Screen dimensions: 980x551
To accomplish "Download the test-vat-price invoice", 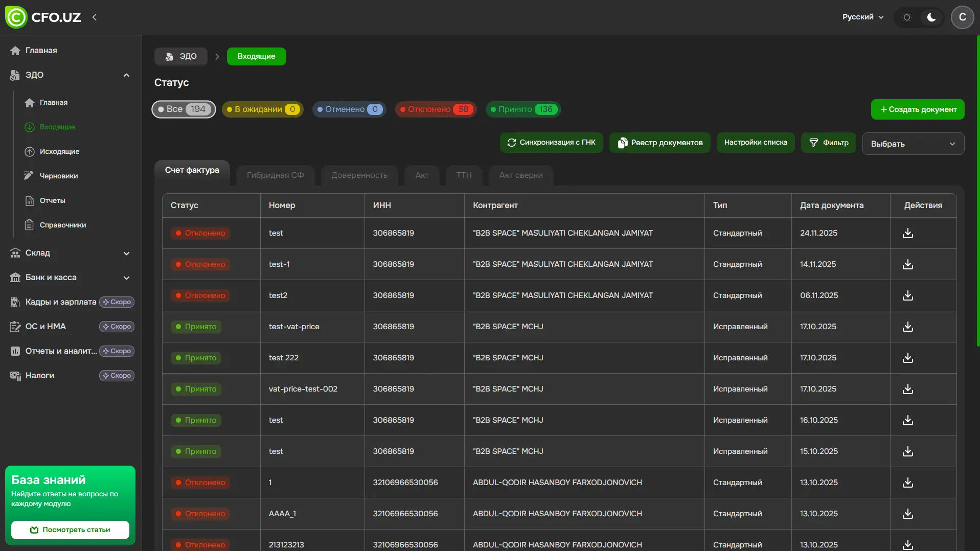I will [x=907, y=327].
